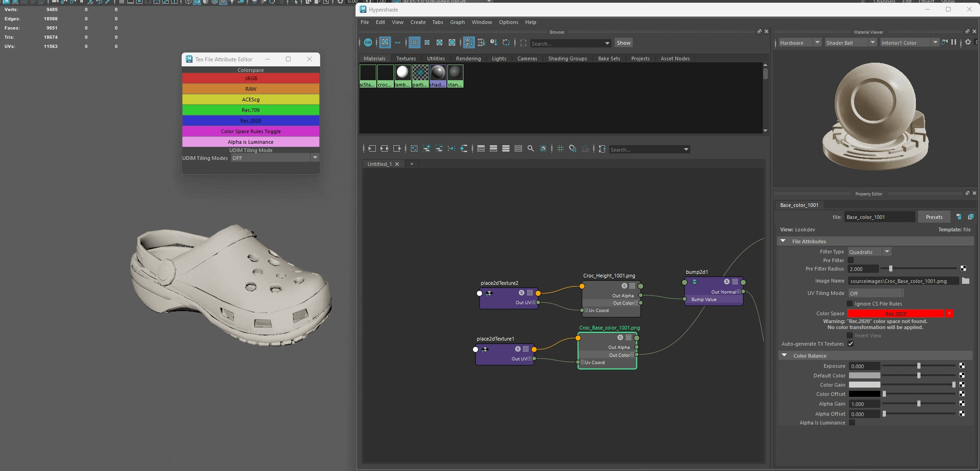
Task: Open the Create menu in Hypershade
Action: (x=418, y=22)
